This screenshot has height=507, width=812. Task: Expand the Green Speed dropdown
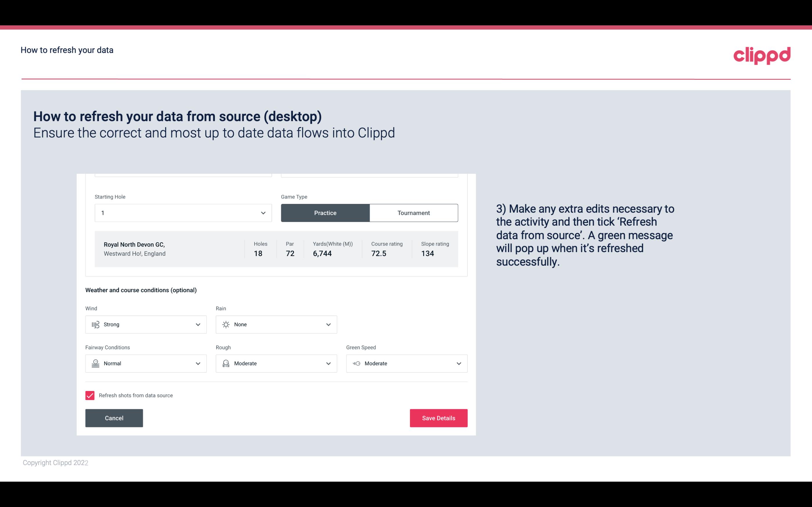pos(458,363)
